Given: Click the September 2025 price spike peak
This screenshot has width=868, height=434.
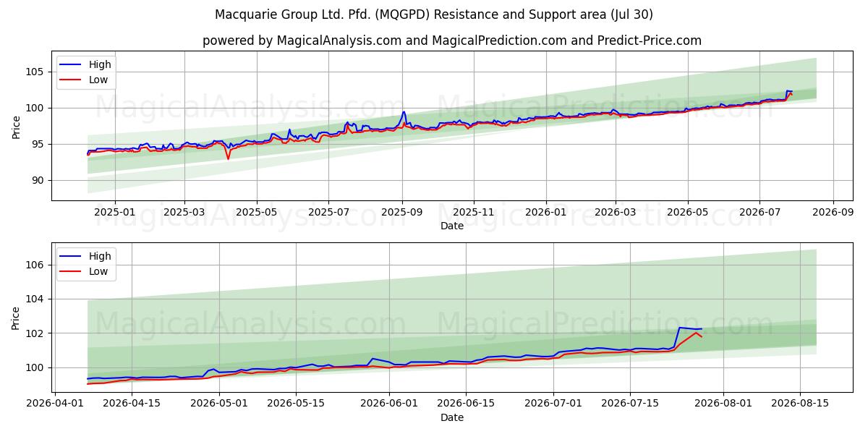Looking at the screenshot, I should [404, 112].
